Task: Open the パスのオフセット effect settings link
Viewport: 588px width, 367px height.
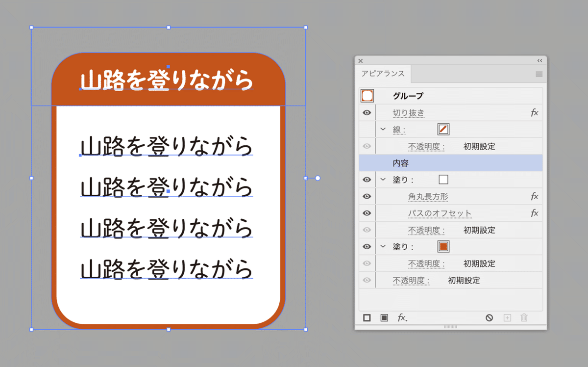Action: click(x=440, y=213)
